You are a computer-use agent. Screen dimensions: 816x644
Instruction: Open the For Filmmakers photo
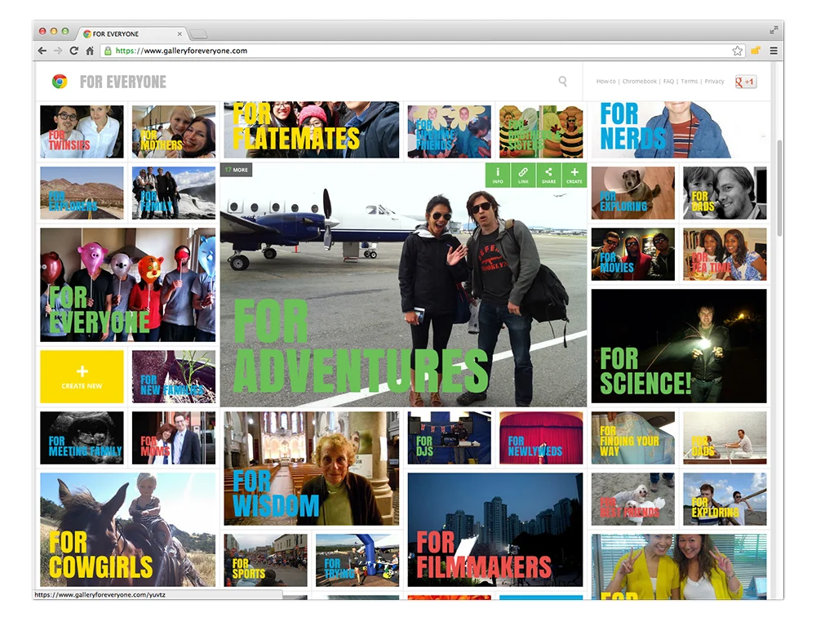click(x=495, y=530)
